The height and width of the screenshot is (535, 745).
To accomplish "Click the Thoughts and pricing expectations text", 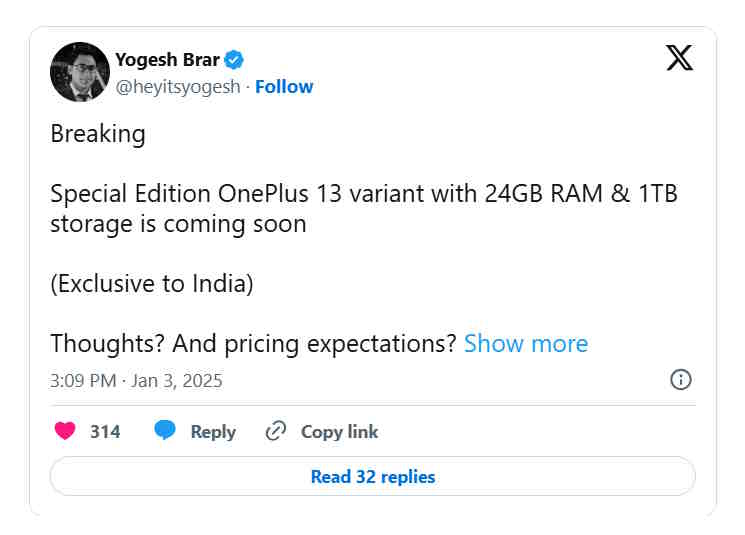I will coord(253,344).
